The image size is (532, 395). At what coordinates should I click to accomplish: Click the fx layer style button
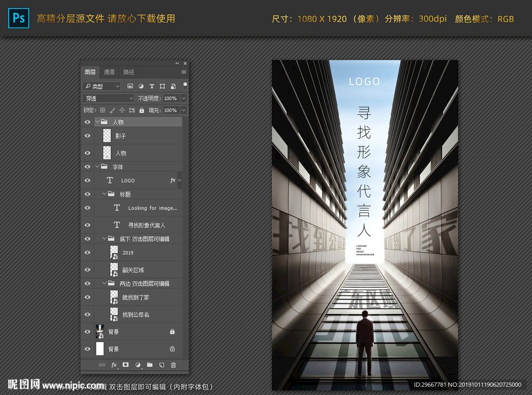coord(114,365)
